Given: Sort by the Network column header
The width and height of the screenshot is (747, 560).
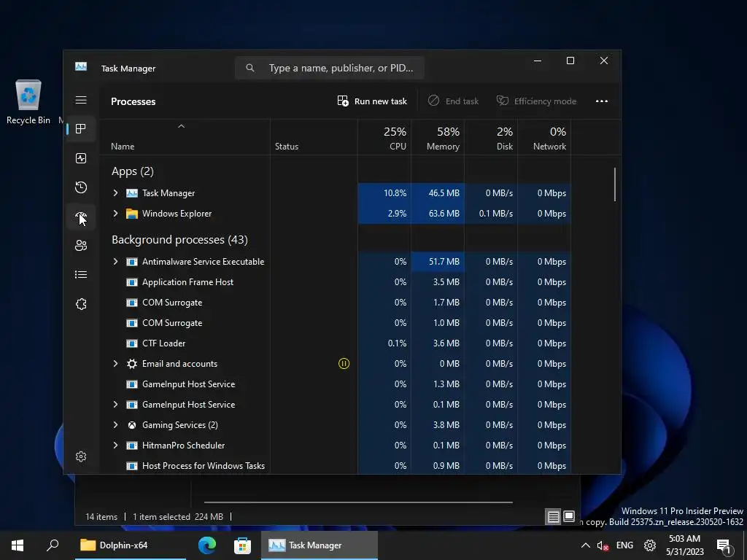Looking at the screenshot, I should pyautogui.click(x=544, y=138).
